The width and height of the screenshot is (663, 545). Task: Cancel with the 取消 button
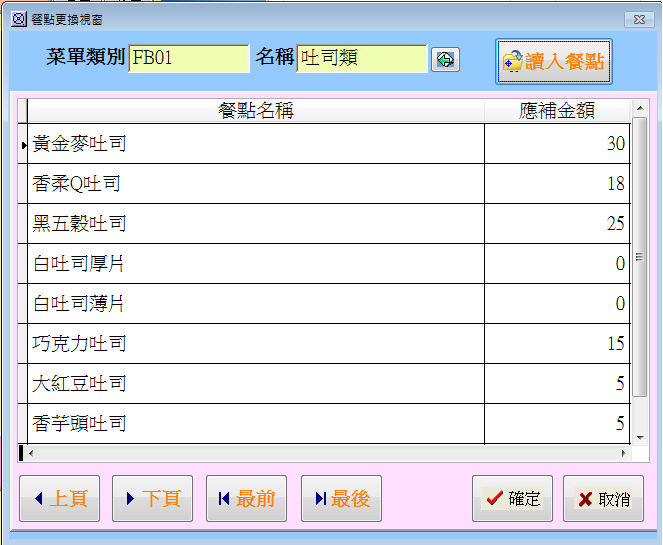[603, 498]
